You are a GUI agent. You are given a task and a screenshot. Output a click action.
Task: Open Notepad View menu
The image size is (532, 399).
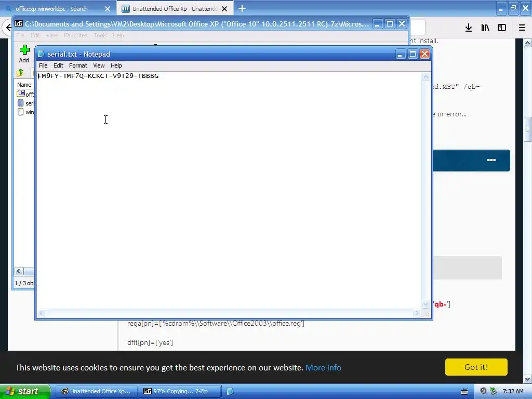(x=99, y=65)
